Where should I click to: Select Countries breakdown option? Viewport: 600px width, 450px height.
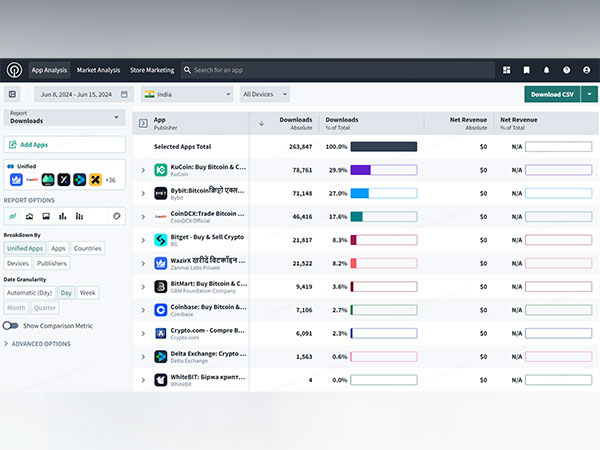(x=88, y=248)
